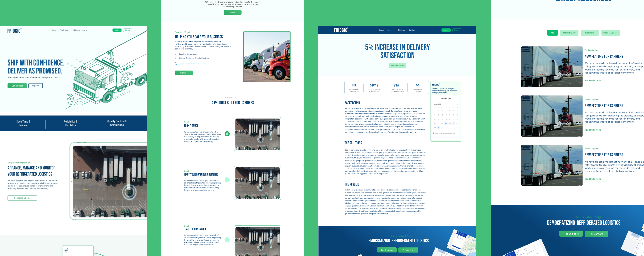The image size is (644, 256).
Task: Select the faded third benefit radio option
Action: (176, 63)
